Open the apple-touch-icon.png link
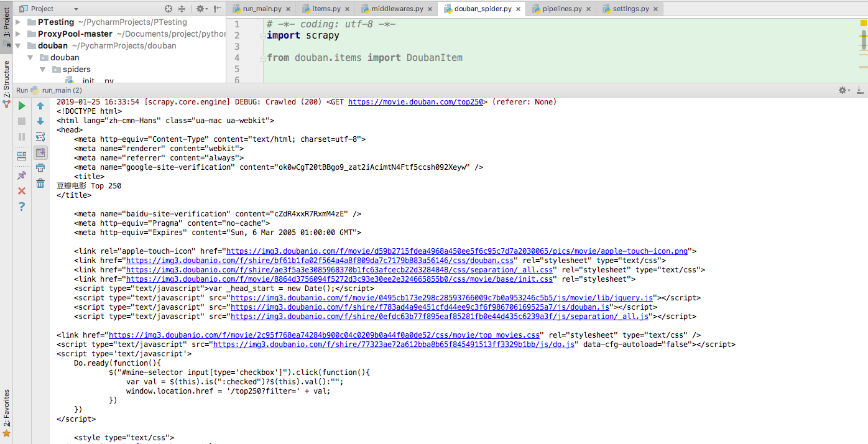 (x=457, y=251)
